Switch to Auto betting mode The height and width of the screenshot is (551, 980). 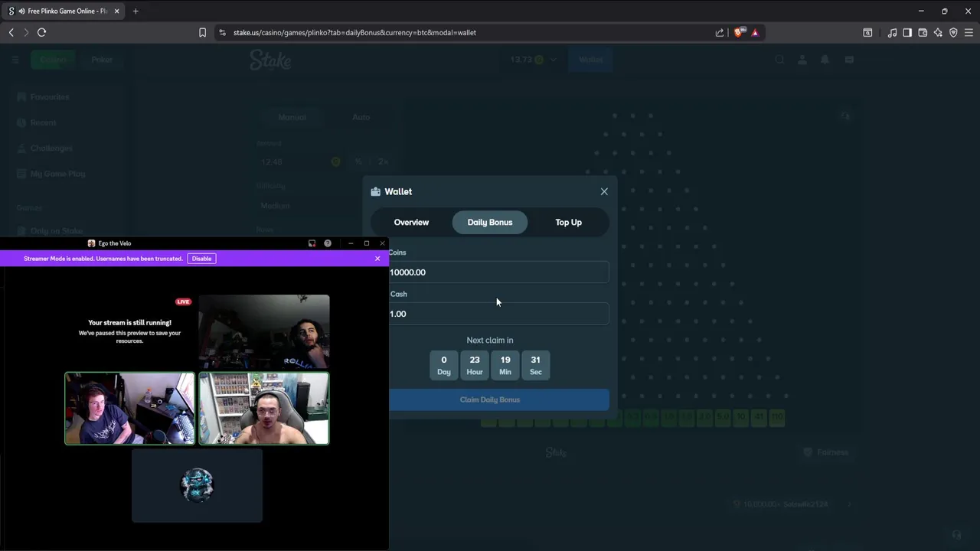(x=361, y=117)
